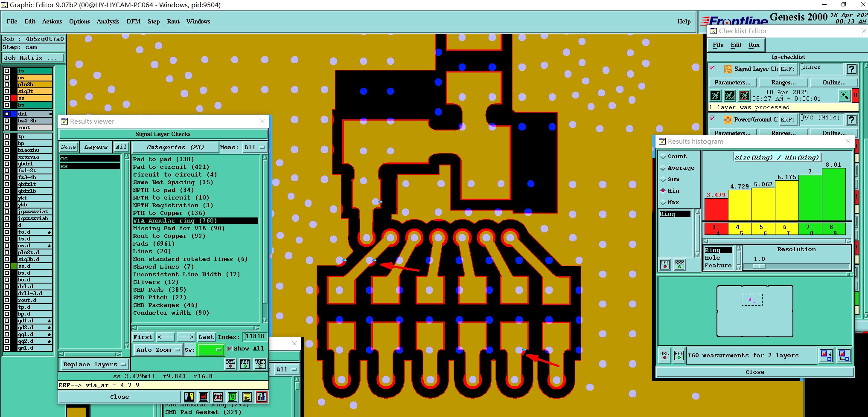Click REF icon beside measurements count
Image resolution: width=868 pixels, height=417 pixels.
click(679, 355)
